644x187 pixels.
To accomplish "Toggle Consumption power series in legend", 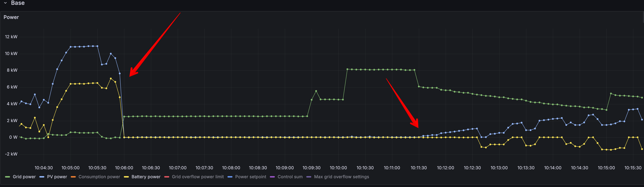I will point(99,177).
